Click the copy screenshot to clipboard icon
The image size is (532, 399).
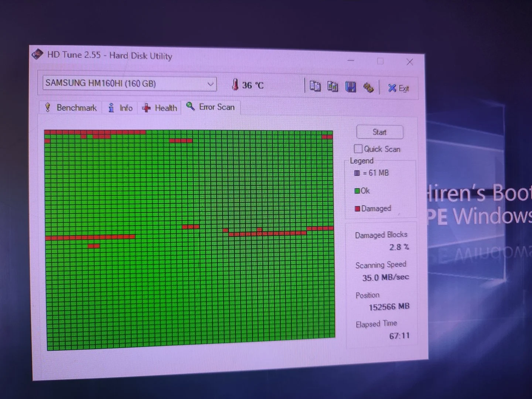(x=333, y=86)
